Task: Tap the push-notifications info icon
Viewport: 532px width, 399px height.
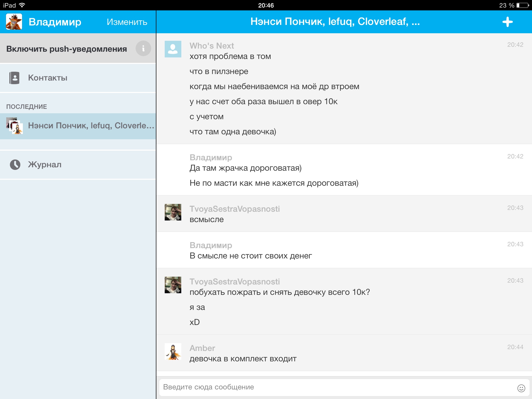Action: coord(143,48)
